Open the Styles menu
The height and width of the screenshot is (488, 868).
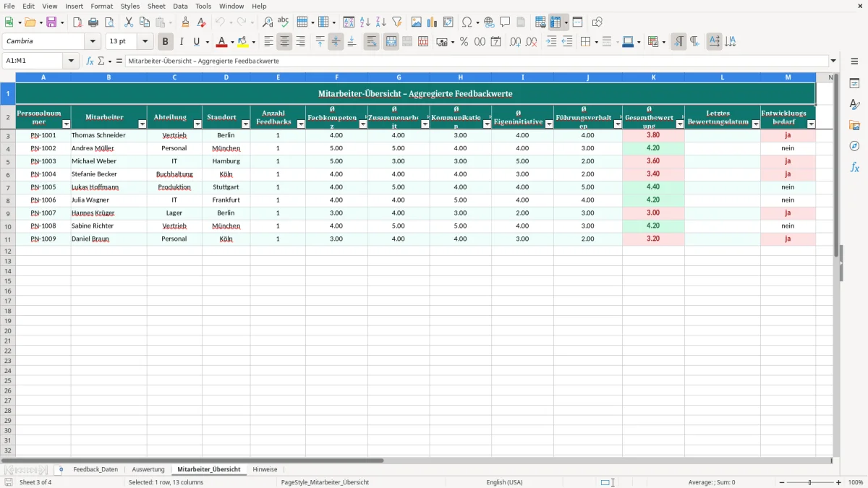pyautogui.click(x=130, y=6)
